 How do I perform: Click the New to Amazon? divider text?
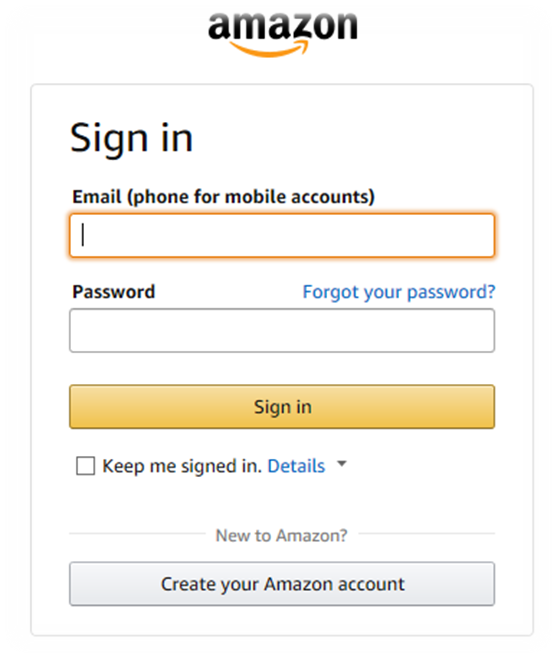(282, 535)
